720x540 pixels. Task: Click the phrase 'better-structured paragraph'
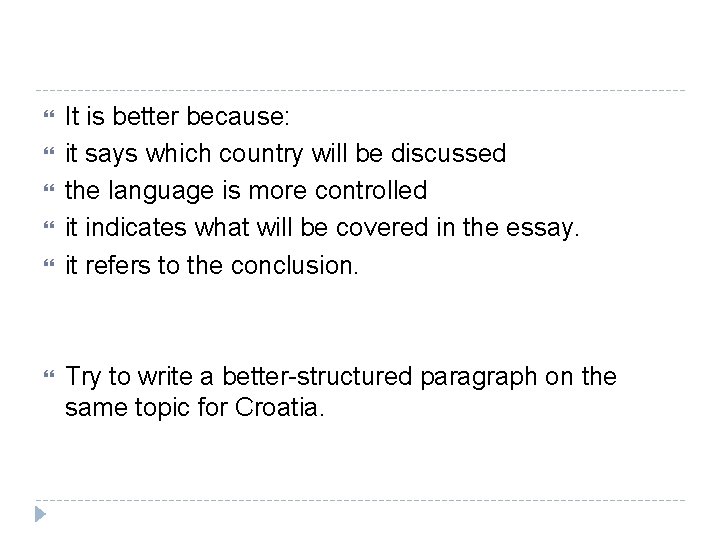379,377
